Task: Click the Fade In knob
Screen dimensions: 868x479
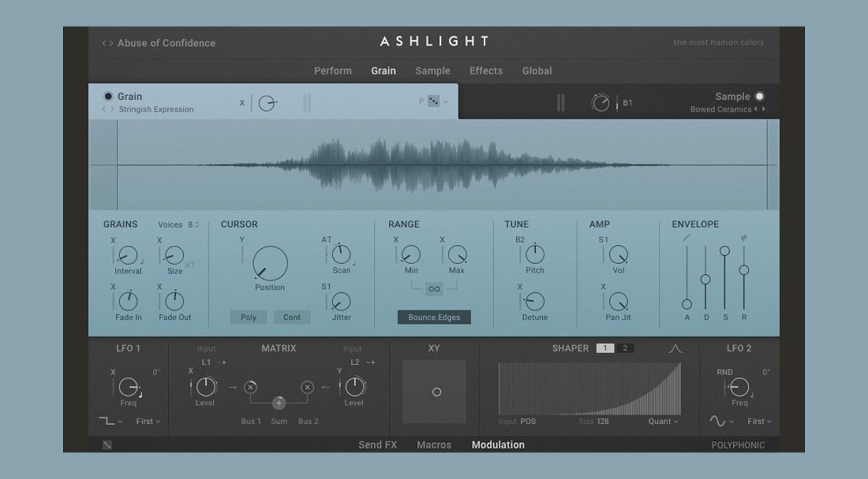Action: pyautogui.click(x=128, y=301)
